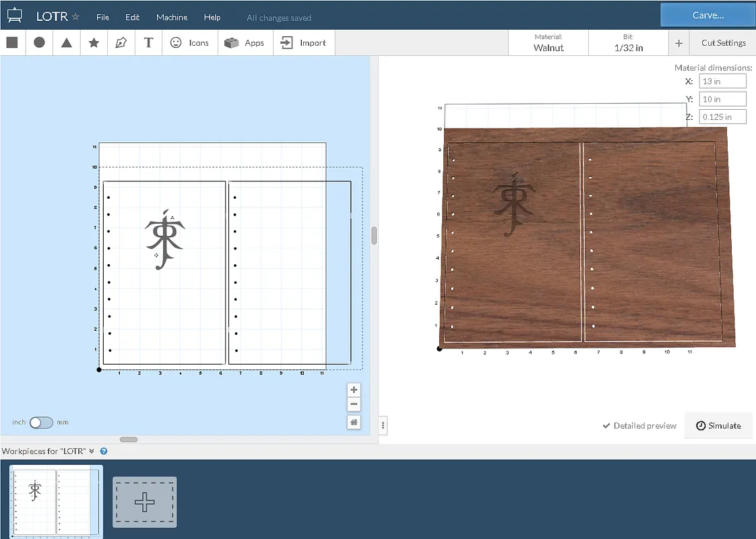
Task: Star the LOTR project as favorite
Action: (x=75, y=17)
